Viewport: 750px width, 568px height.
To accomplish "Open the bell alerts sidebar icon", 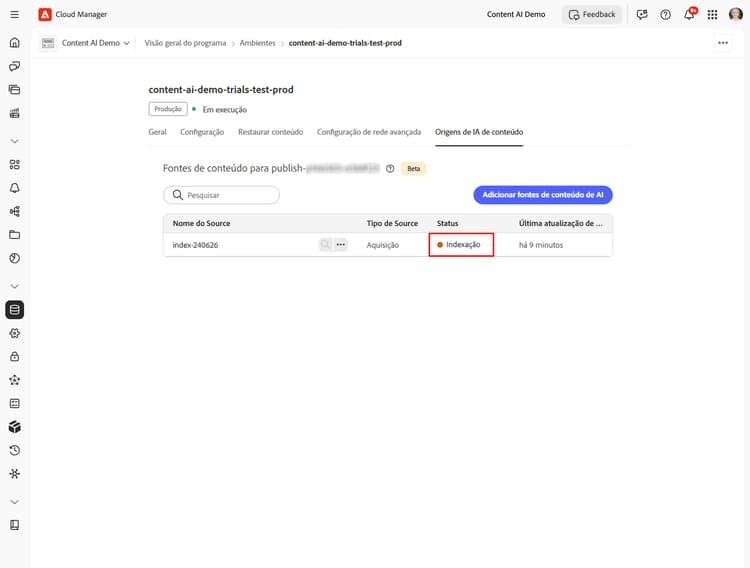I will (x=15, y=188).
